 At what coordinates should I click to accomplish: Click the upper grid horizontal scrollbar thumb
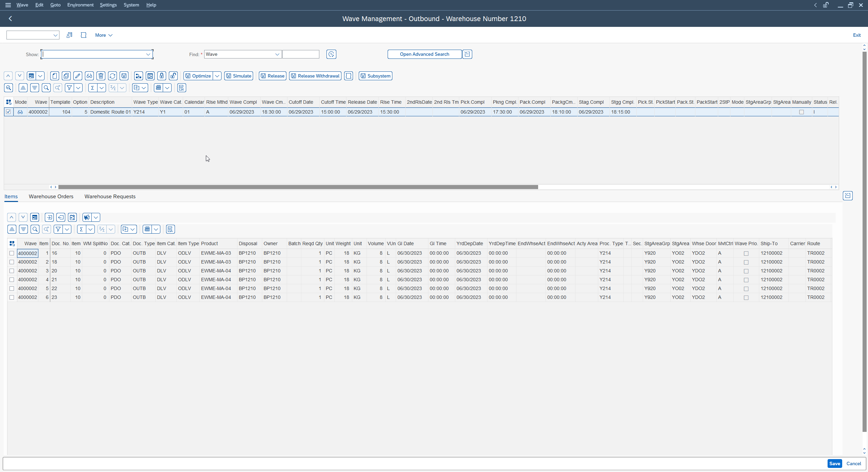point(298,187)
